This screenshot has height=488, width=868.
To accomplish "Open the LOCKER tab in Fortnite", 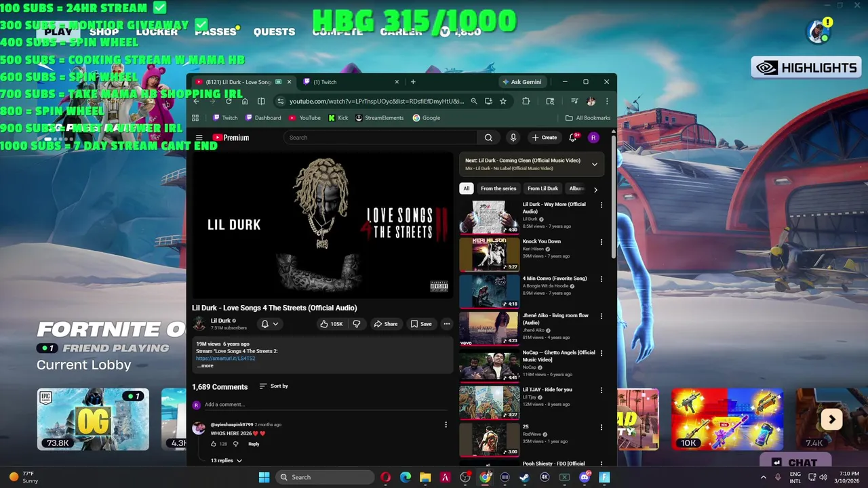I will click(x=157, y=32).
